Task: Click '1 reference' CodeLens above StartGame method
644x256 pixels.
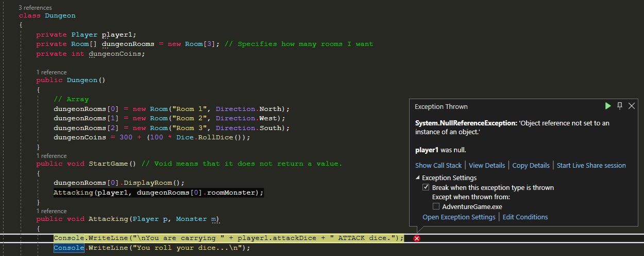Action: 51,155
